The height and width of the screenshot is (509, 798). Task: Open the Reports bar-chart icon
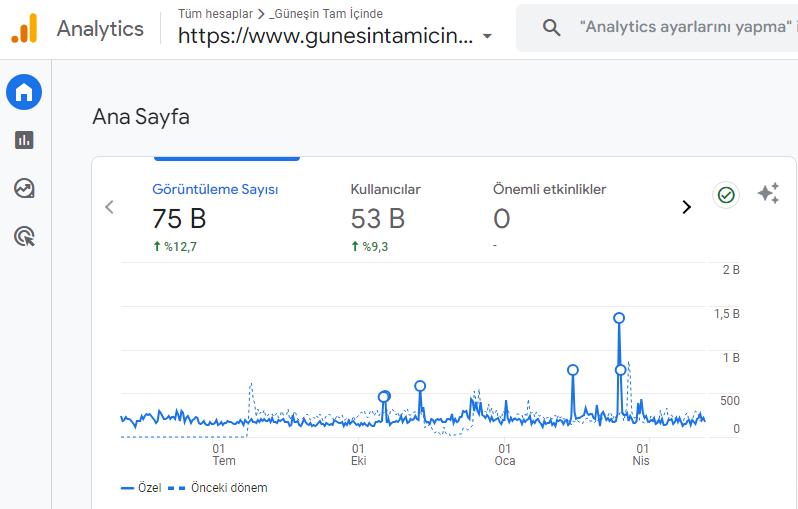pos(24,140)
